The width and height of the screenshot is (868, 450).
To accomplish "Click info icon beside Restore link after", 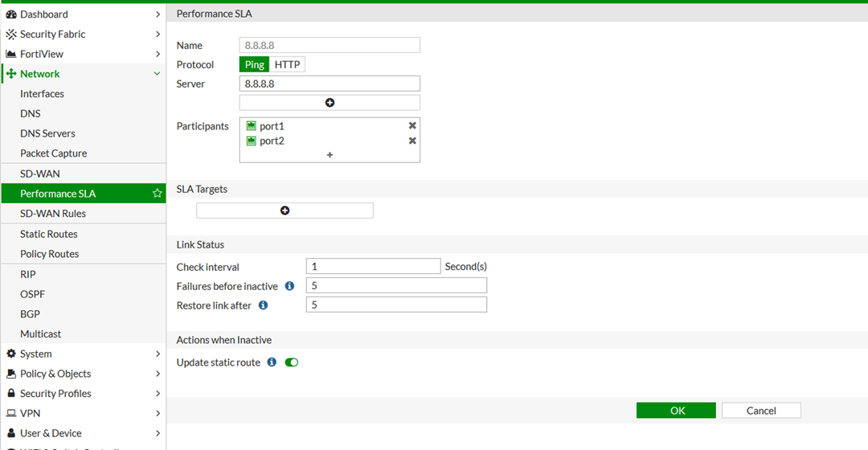I will tap(263, 305).
